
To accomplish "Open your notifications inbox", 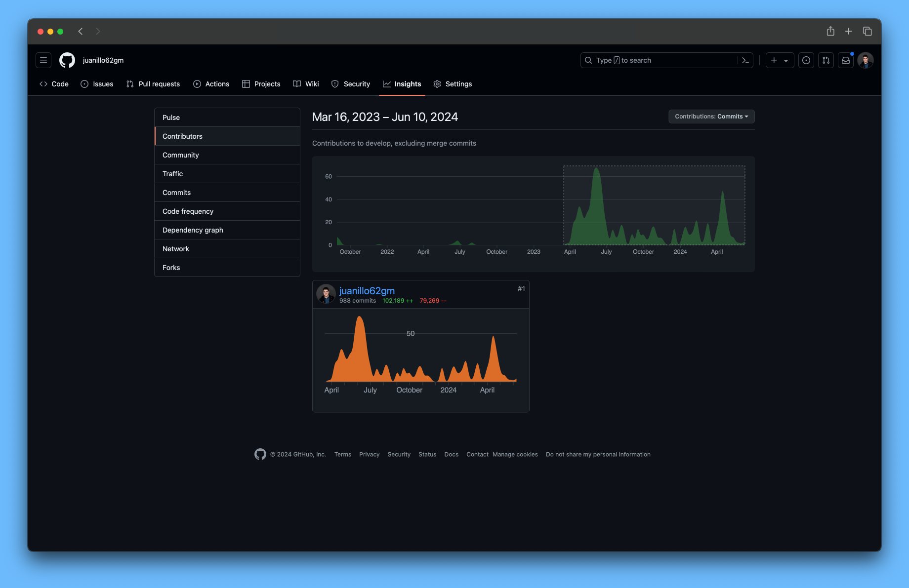I will point(845,60).
